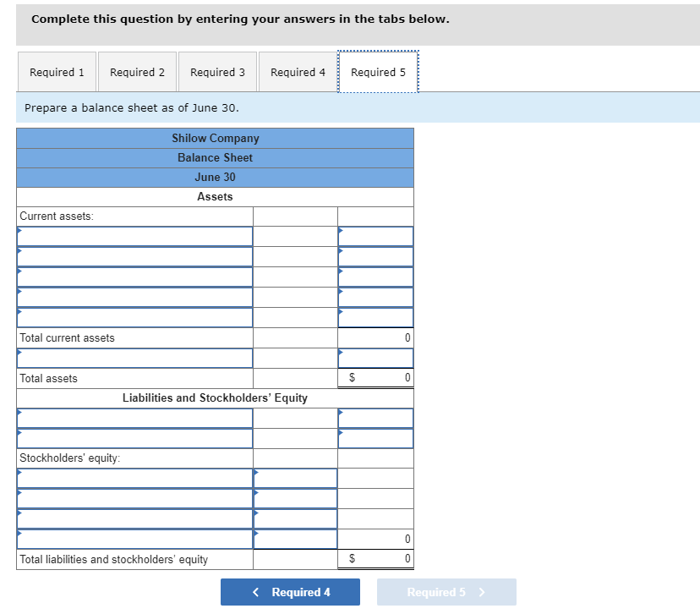Open the third current asset account dropdown
Viewport: 700px width, 614px height.
tap(134, 277)
